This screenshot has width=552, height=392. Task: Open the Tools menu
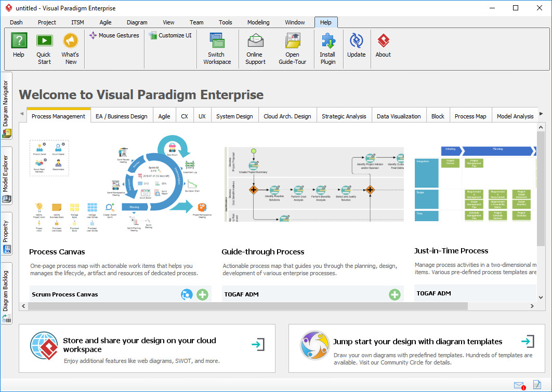pos(225,22)
